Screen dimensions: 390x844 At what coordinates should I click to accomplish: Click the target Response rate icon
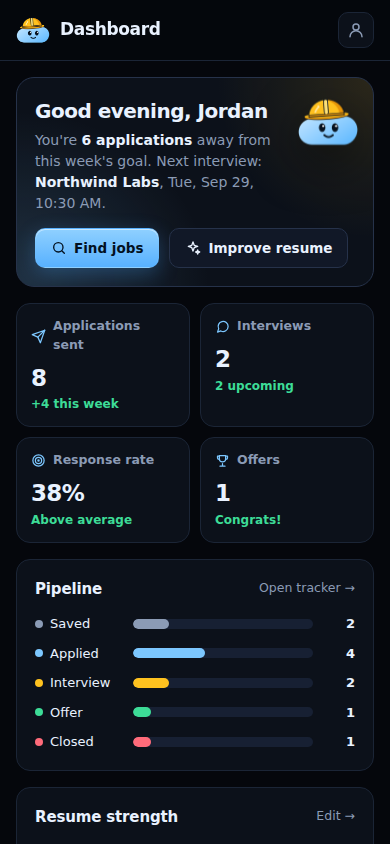point(38,461)
